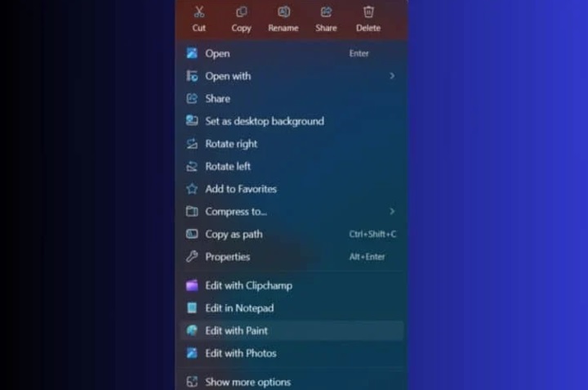Click the Cut scissors icon
Screen dimensions: 588x390
(x=199, y=11)
